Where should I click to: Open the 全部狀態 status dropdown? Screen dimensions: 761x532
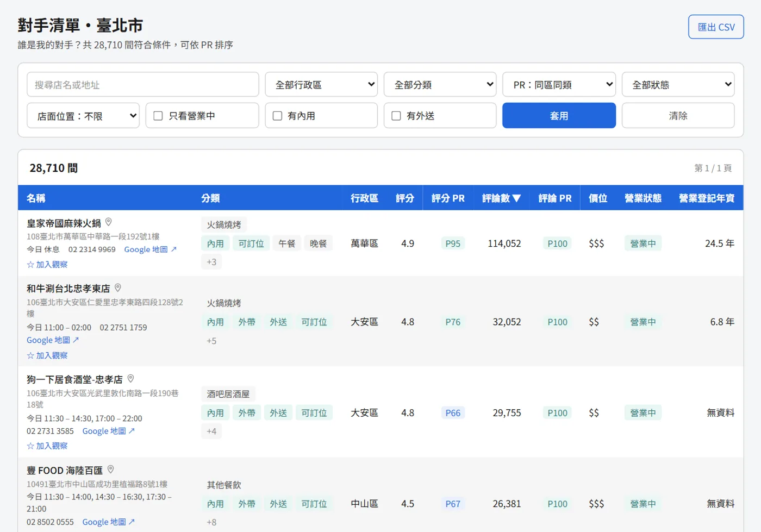678,85
